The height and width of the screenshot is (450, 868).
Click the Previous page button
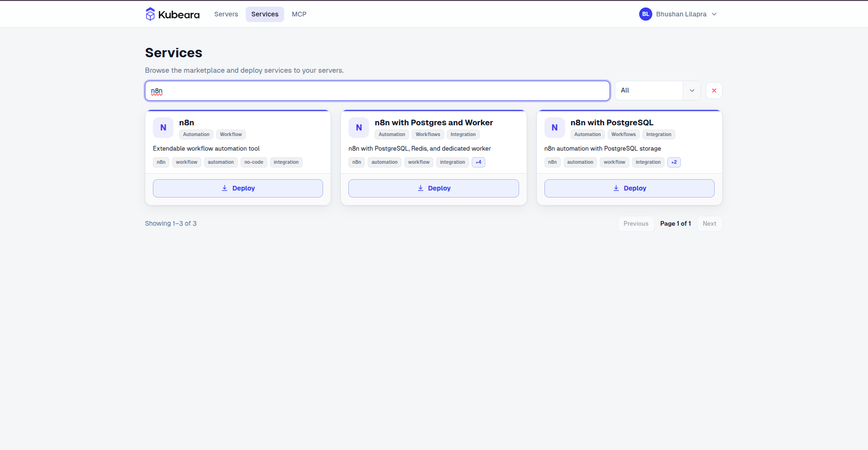[x=636, y=224]
